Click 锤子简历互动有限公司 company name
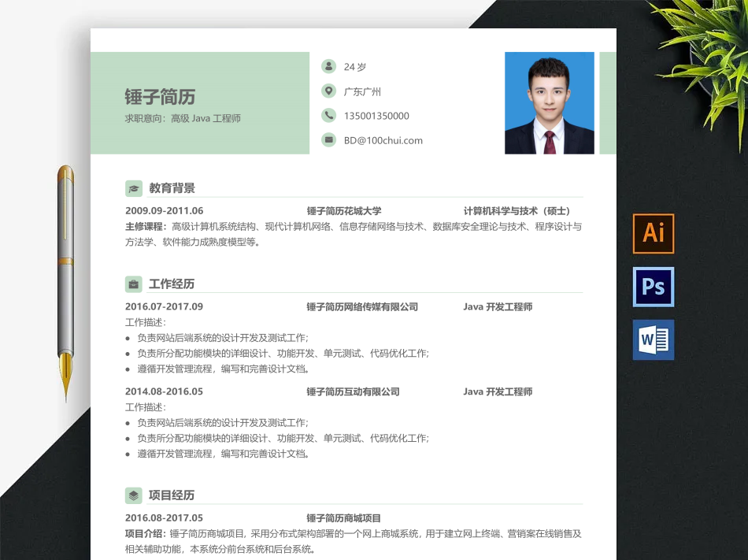Viewport: 748px width, 560px height. (x=353, y=391)
